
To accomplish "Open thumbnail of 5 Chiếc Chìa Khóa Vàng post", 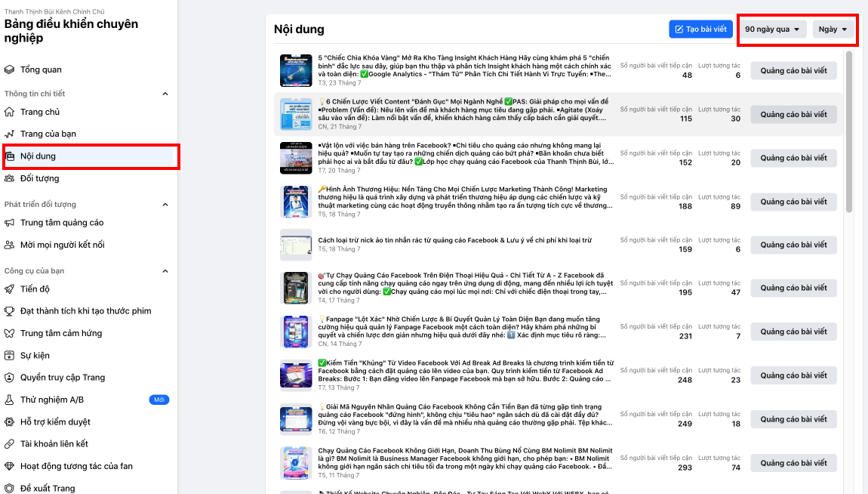I will click(x=296, y=70).
